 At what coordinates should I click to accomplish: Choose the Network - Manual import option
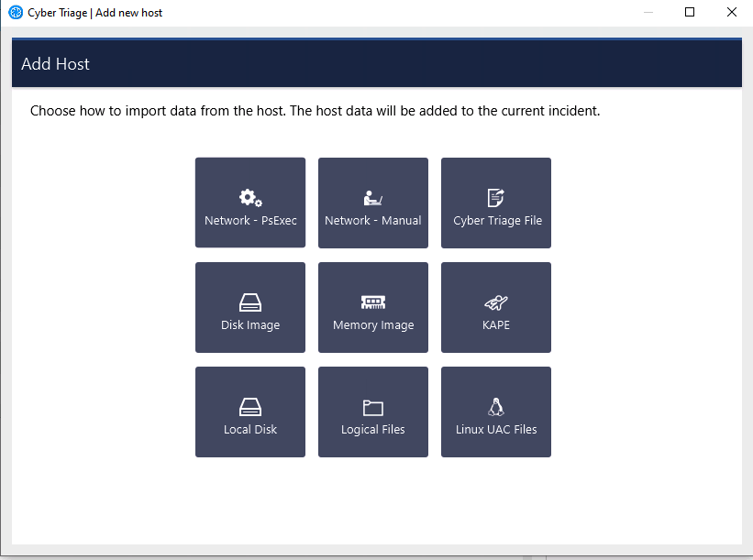pyautogui.click(x=373, y=203)
